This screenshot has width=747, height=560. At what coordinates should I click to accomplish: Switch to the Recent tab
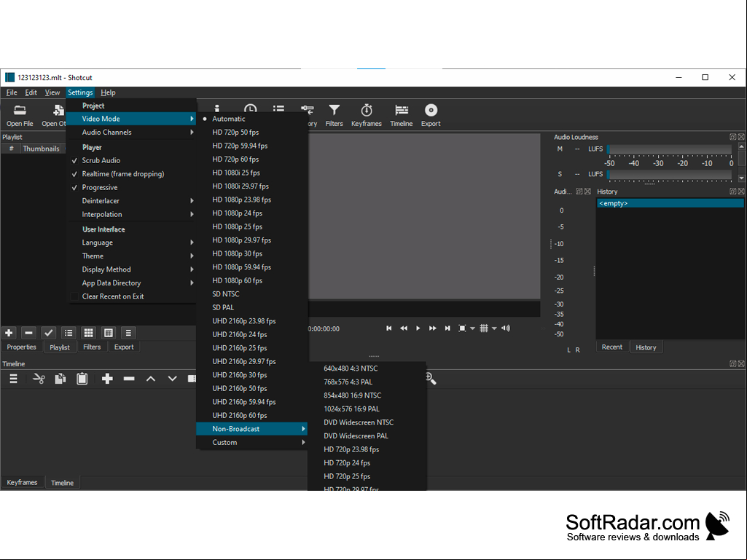coord(611,347)
